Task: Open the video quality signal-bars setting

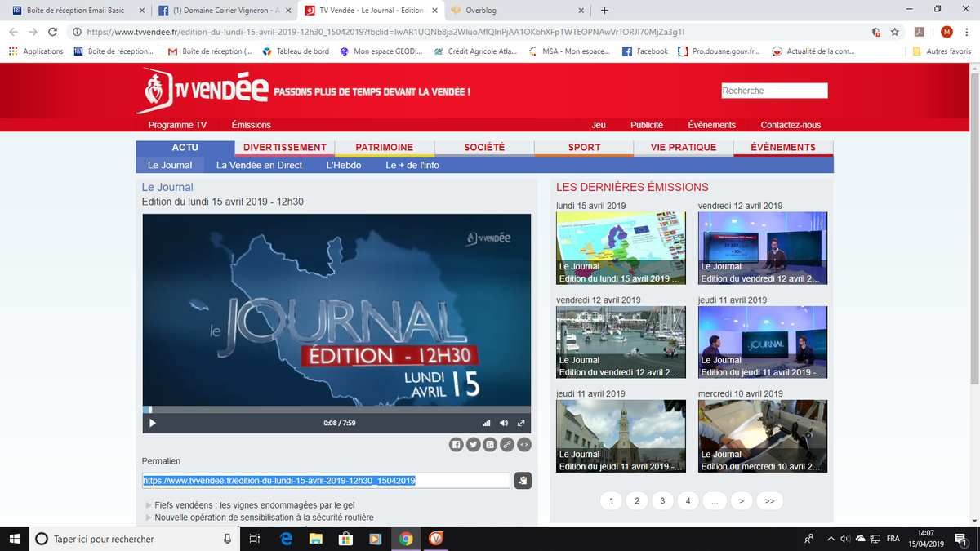Action: point(487,423)
